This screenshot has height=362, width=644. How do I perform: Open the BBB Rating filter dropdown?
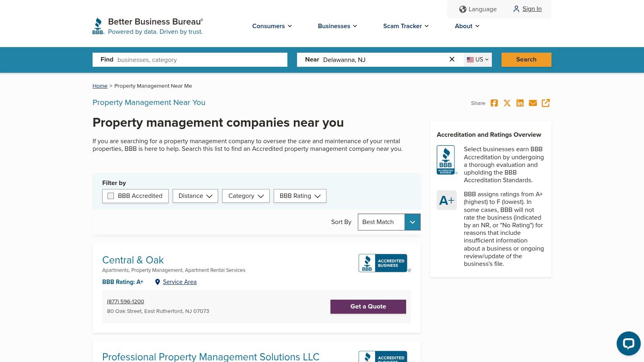[x=300, y=196]
